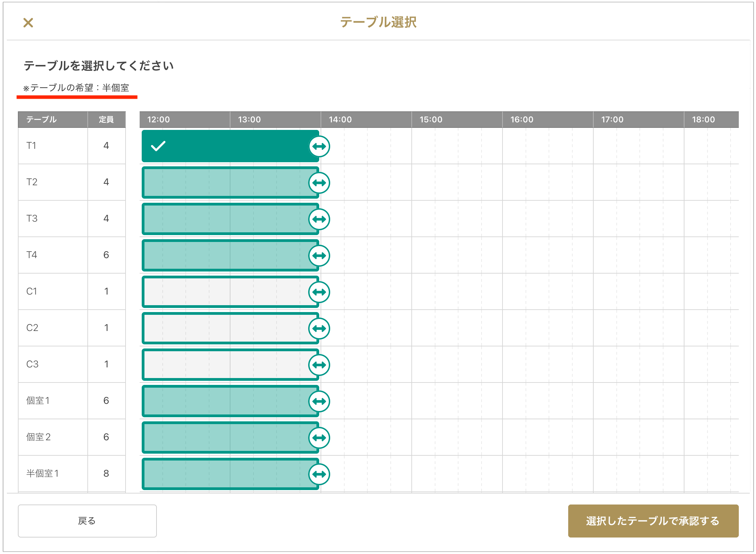Select the C2 counter seat time block

coord(227,328)
